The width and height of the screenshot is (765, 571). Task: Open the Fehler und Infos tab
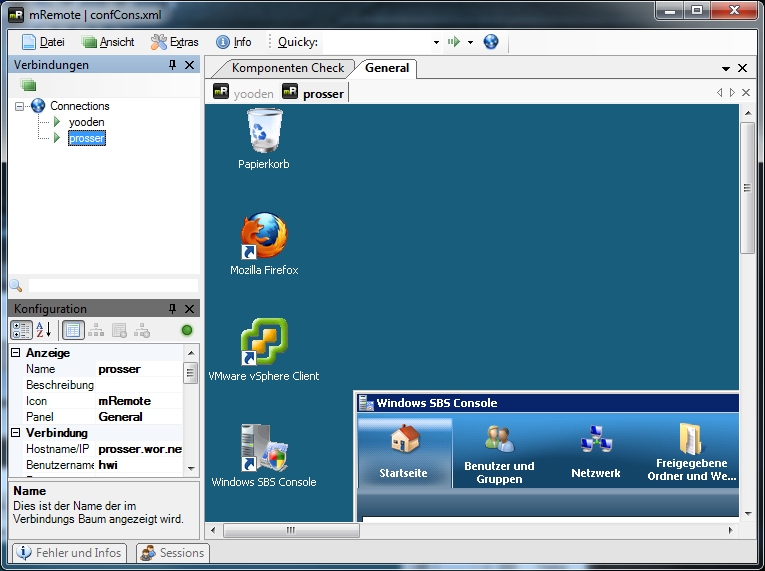click(69, 553)
